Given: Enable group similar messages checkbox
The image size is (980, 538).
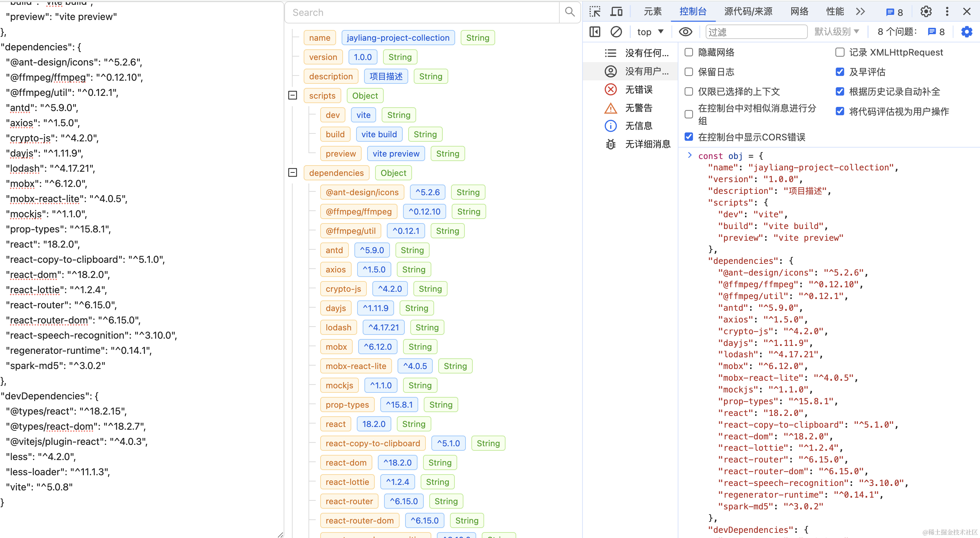Looking at the screenshot, I should (688, 114).
